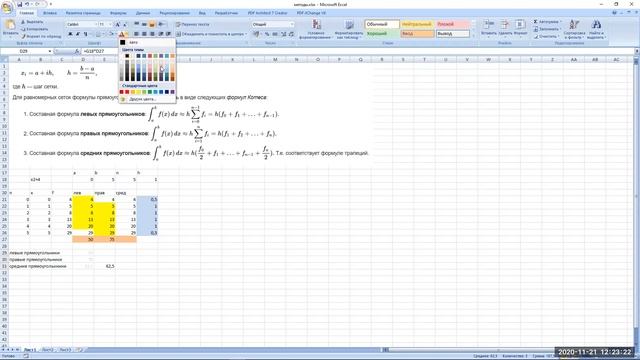
Task: Open Найти и выделить binoculars menu
Action: click(596, 29)
